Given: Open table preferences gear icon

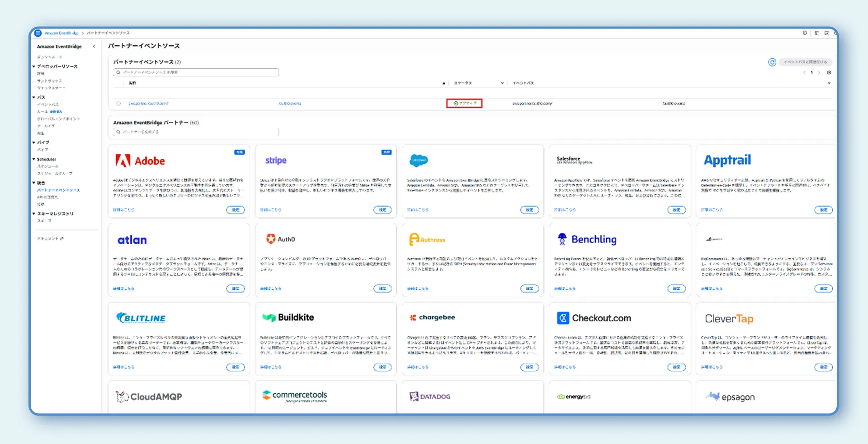Looking at the screenshot, I should point(829,72).
